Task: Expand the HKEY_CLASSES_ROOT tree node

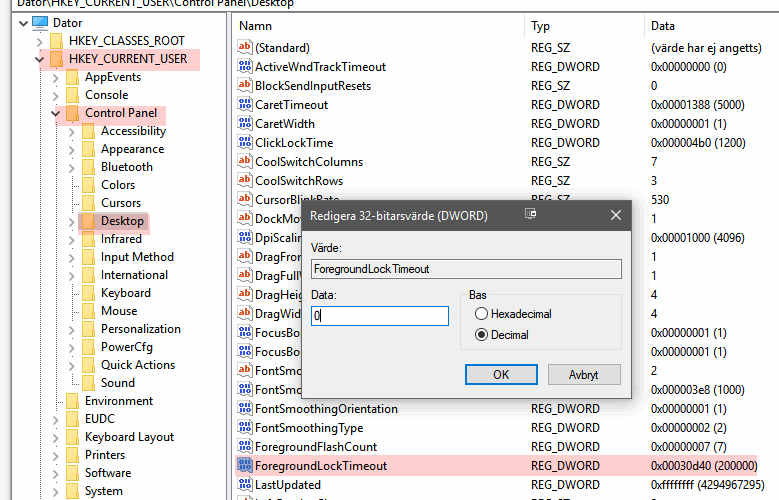Action: click(40, 41)
